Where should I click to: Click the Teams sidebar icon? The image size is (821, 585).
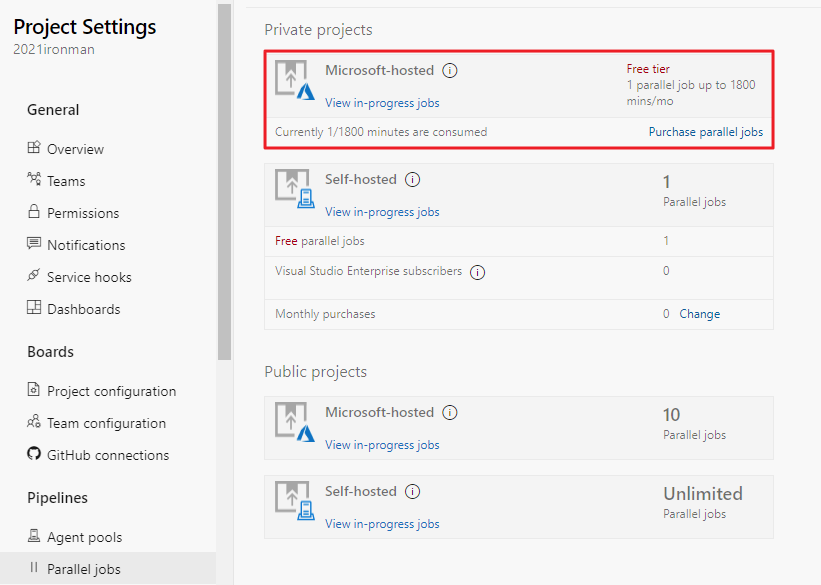click(34, 180)
